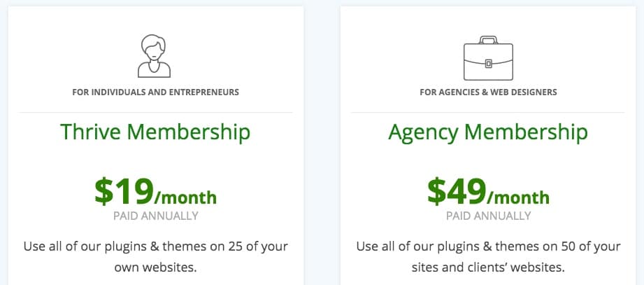This screenshot has height=285, width=644.
Task: Select the 'For Individuals and Entrepreneurs' label
Action: pyautogui.click(x=155, y=92)
